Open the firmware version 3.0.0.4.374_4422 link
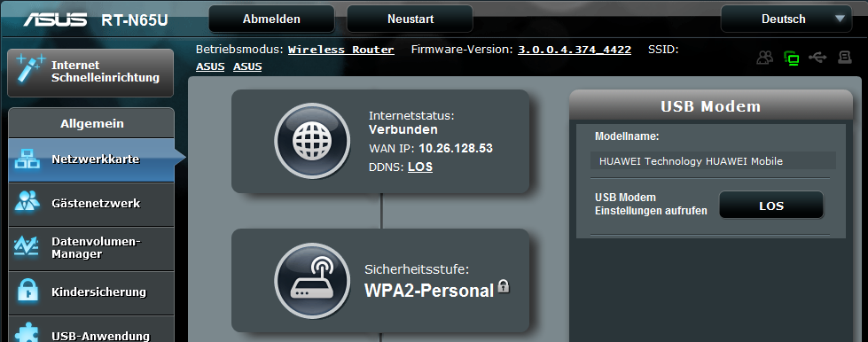The image size is (868, 342). 575,50
